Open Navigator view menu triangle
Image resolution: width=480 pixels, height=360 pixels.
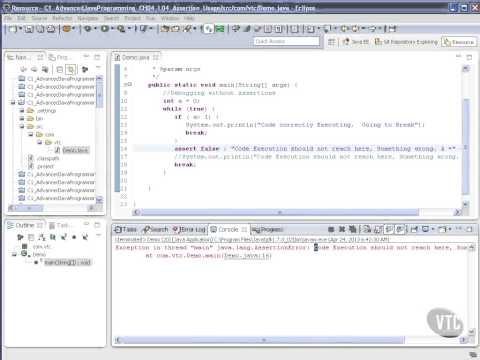click(x=98, y=68)
